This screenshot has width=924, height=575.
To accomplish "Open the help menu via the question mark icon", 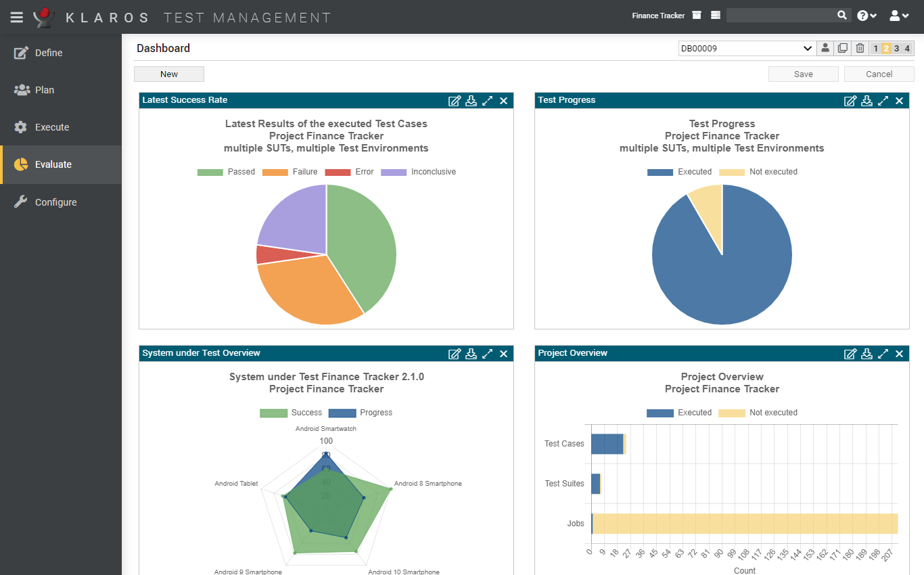I will pyautogui.click(x=862, y=15).
